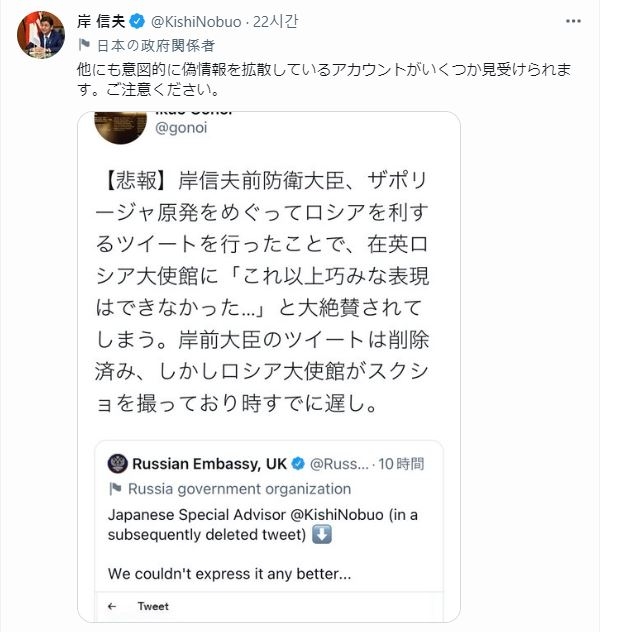The image size is (629, 632).
Task: Click the verified badge next to Russian Embassy, UK
Action: (x=298, y=464)
